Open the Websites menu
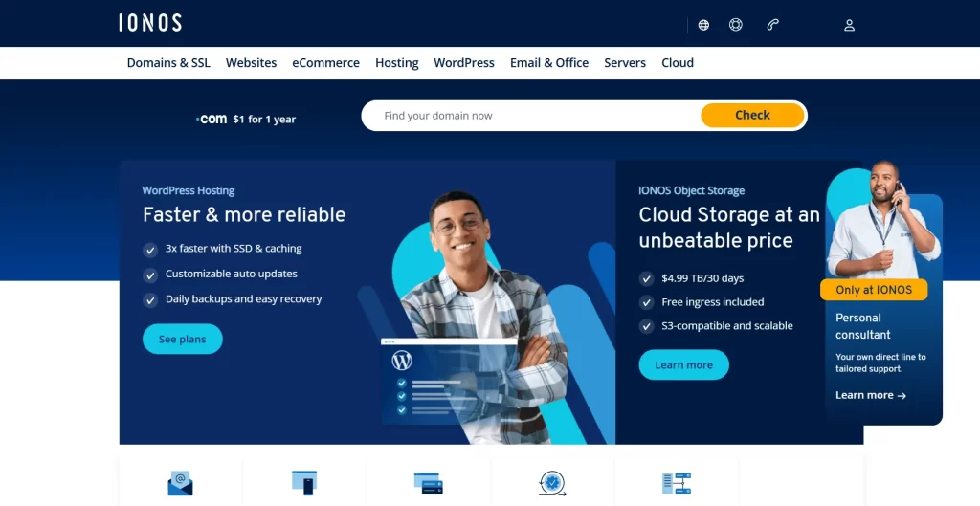Viewport: 980px width, 506px height. [252, 62]
